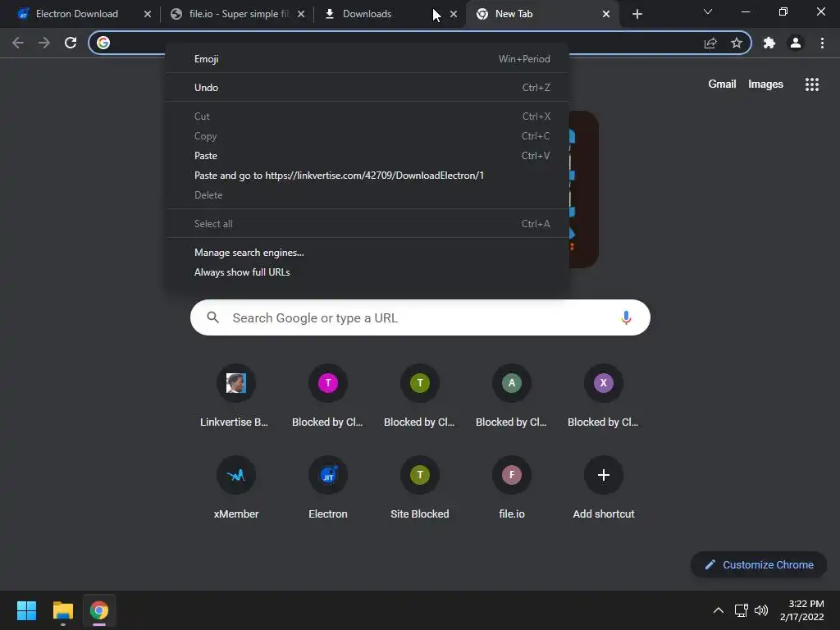The height and width of the screenshot is (630, 840).
Task: Open the Google apps grid
Action: click(812, 84)
